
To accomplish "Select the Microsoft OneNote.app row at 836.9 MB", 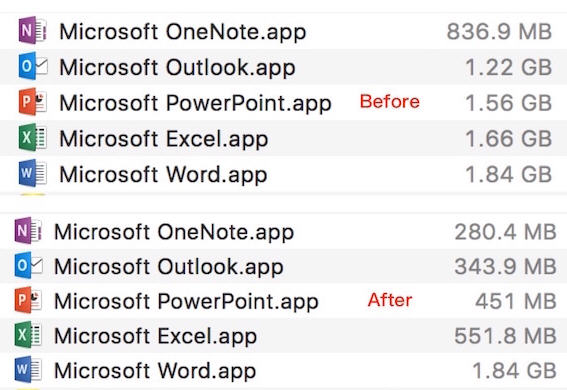I will (284, 31).
